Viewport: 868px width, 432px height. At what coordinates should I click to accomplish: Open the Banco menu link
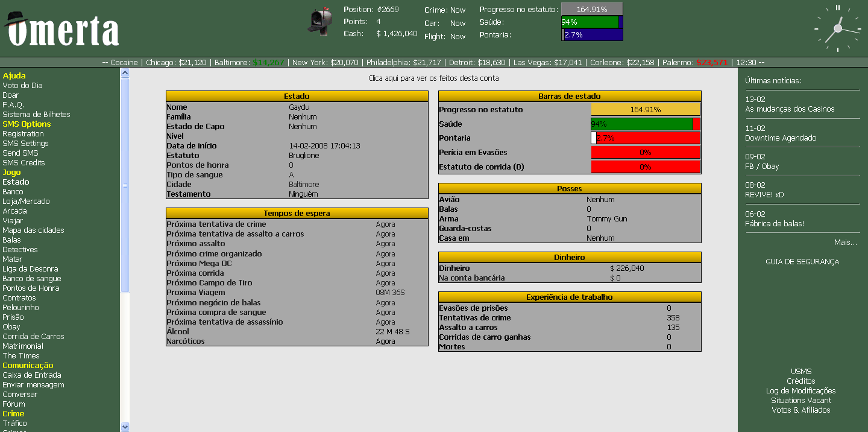pos(14,192)
